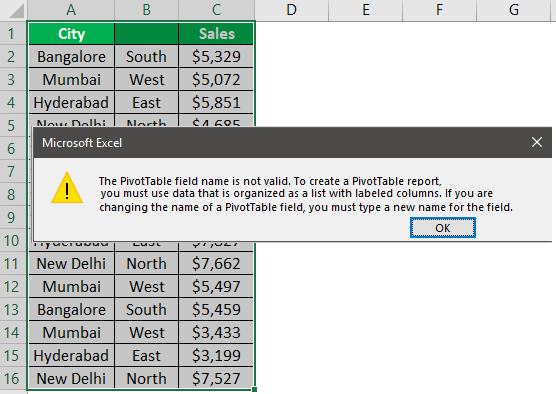The width and height of the screenshot is (556, 394).
Task: Select column C header
Action: coord(216,10)
